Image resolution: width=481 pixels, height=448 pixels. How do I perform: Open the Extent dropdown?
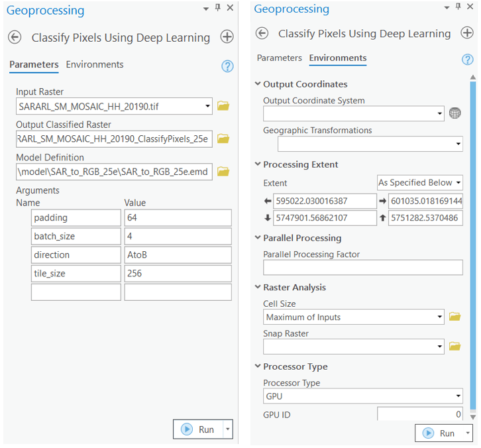419,183
